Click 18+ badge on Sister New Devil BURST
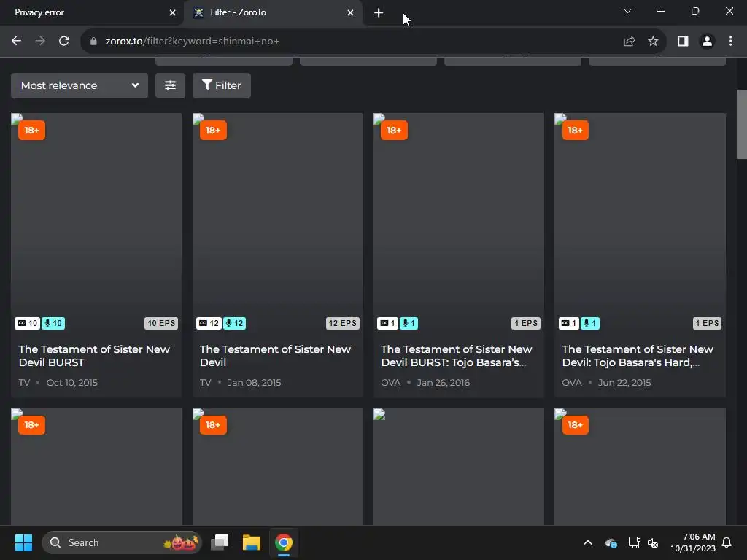 (x=32, y=131)
